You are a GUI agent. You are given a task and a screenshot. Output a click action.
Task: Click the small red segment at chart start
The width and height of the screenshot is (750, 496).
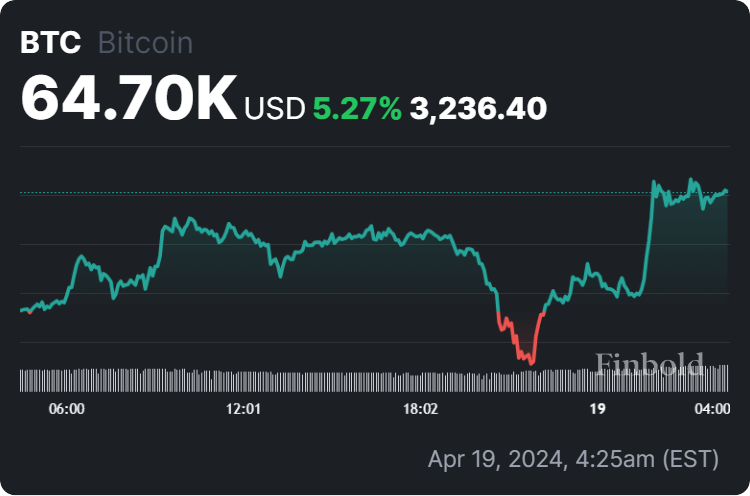pyautogui.click(x=29, y=311)
